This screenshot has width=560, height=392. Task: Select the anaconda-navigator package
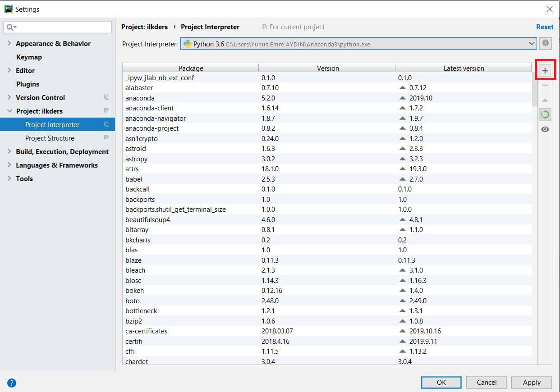tap(327, 118)
